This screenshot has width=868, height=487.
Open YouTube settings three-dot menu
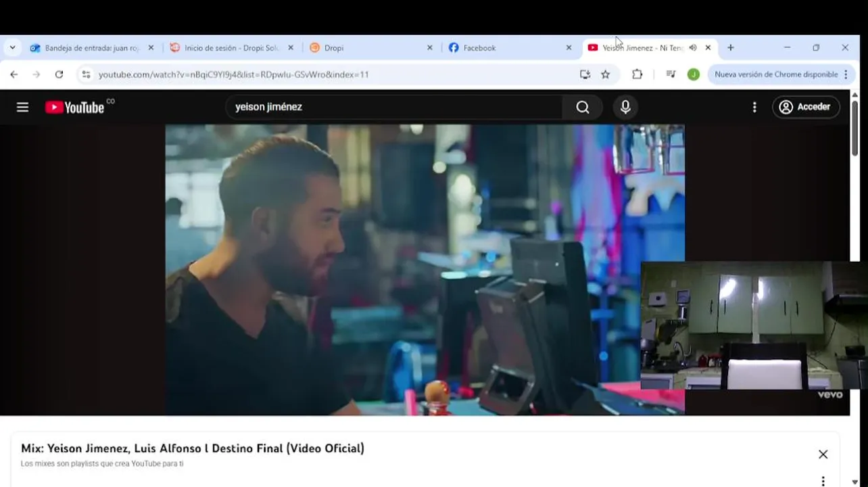coord(754,107)
